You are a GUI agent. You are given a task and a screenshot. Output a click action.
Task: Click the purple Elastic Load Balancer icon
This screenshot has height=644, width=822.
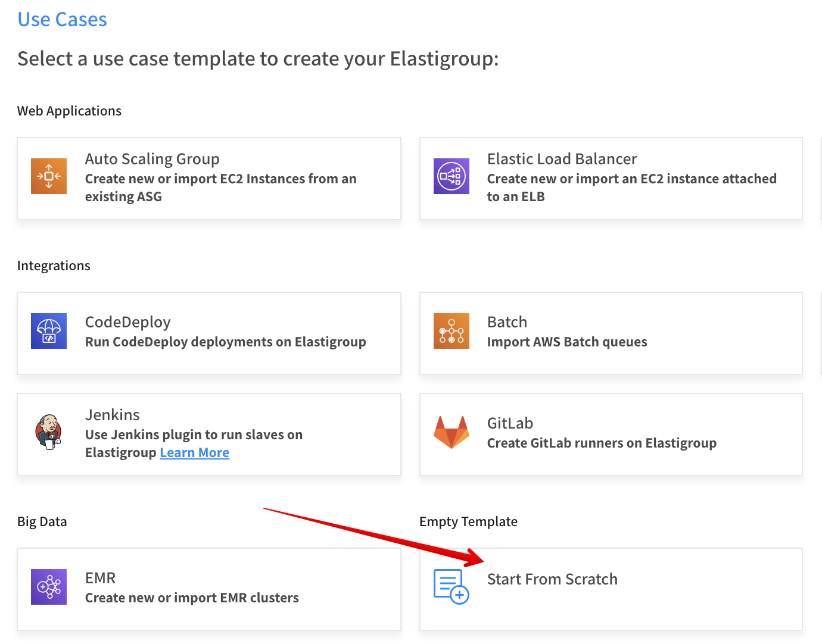click(451, 176)
